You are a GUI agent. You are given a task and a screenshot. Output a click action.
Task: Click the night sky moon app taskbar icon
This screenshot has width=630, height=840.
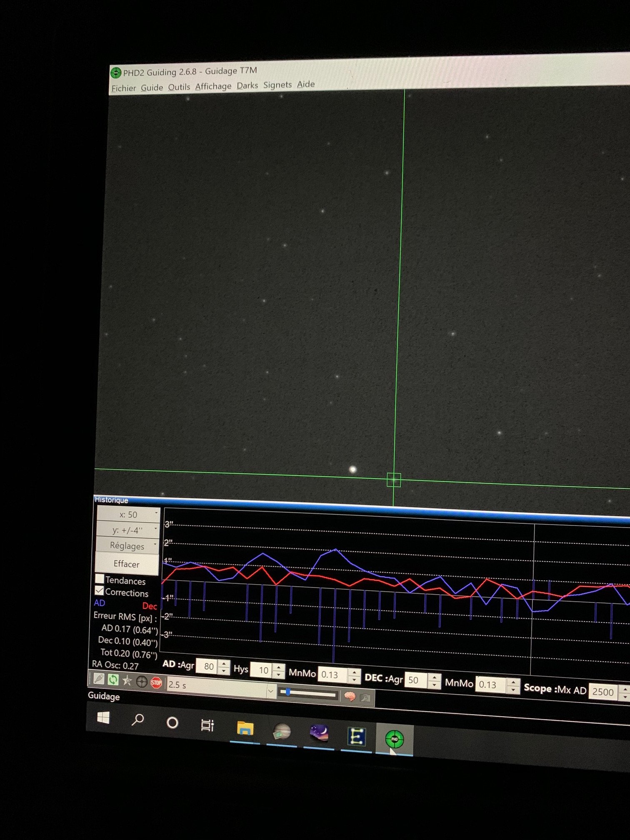click(319, 734)
